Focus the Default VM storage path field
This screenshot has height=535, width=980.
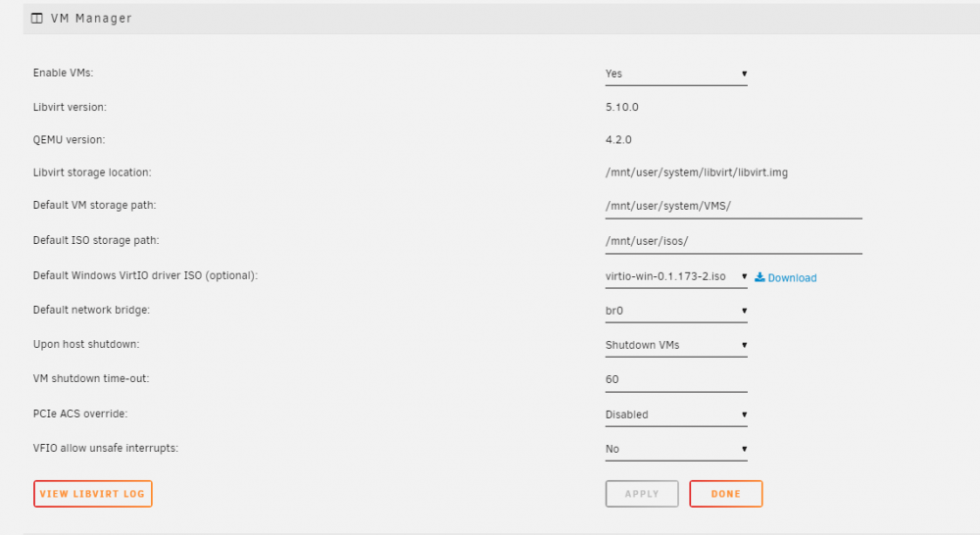click(733, 206)
